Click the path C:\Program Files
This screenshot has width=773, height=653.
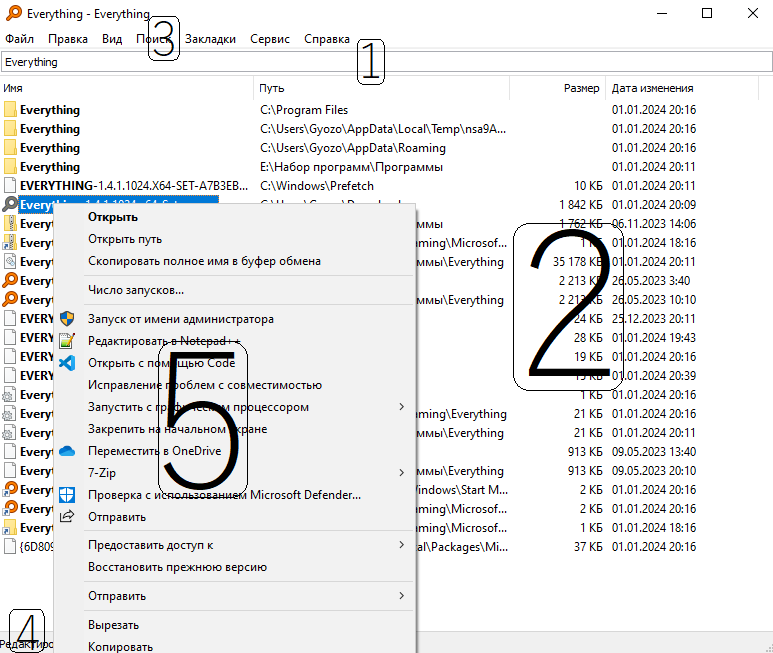[304, 109]
